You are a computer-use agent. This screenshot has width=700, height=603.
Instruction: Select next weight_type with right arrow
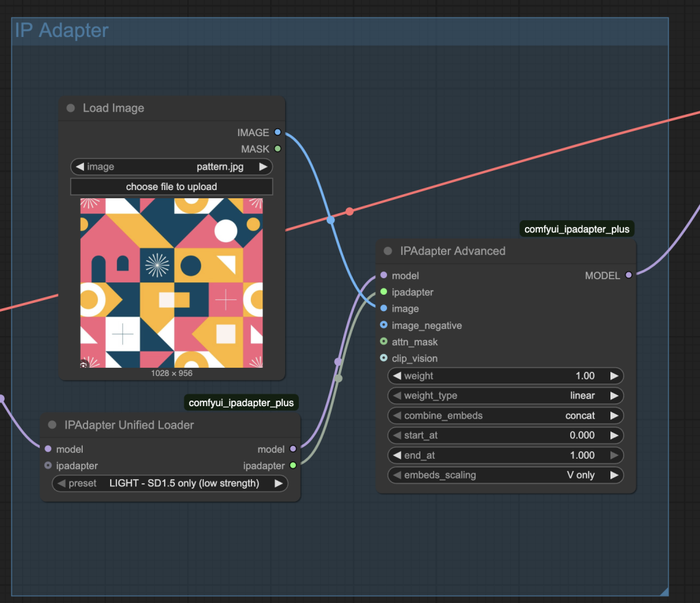pyautogui.click(x=615, y=395)
